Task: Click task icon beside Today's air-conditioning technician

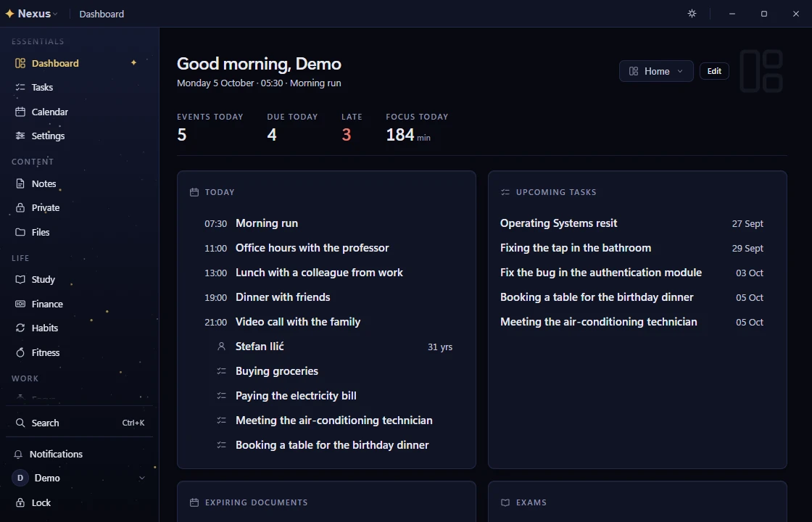Action: 221,420
